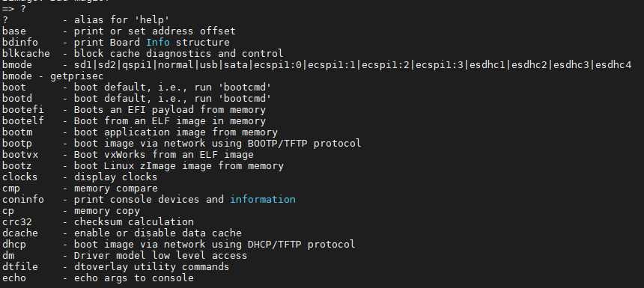
Task: Click the 'echo' command at bottom
Action: tap(14, 278)
